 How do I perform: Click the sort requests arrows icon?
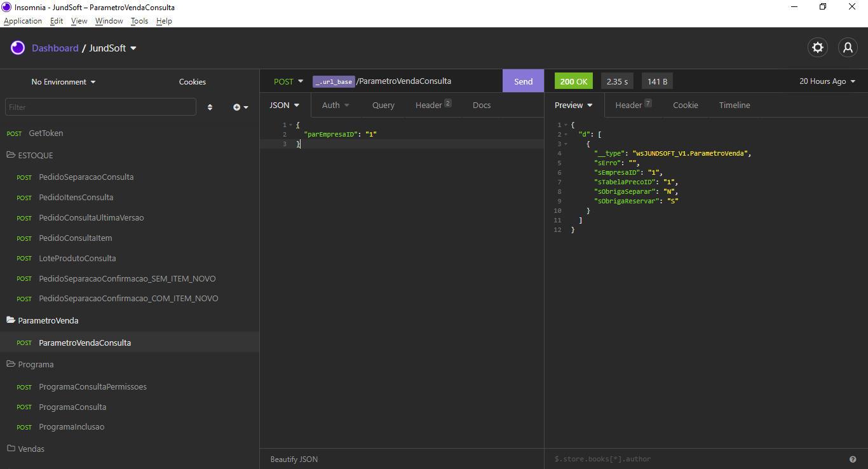(210, 107)
